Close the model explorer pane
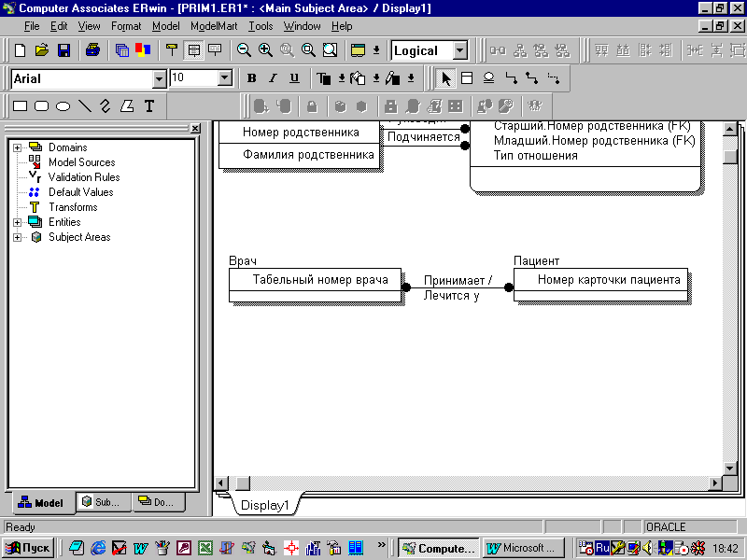The image size is (747, 560). point(195,129)
